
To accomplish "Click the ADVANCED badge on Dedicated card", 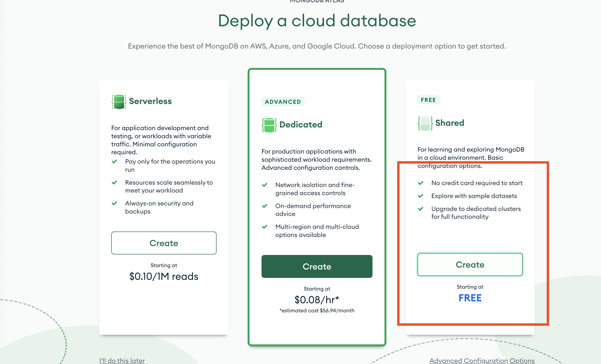I will click(x=283, y=102).
